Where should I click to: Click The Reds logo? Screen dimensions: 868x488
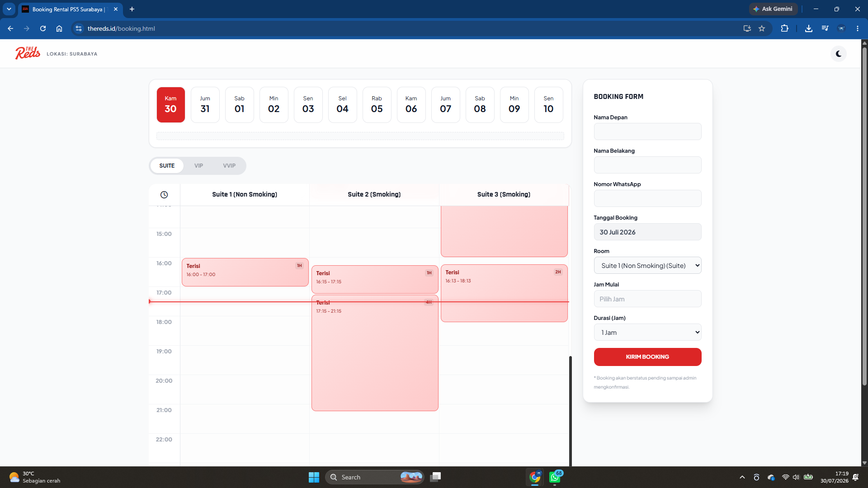(x=28, y=53)
